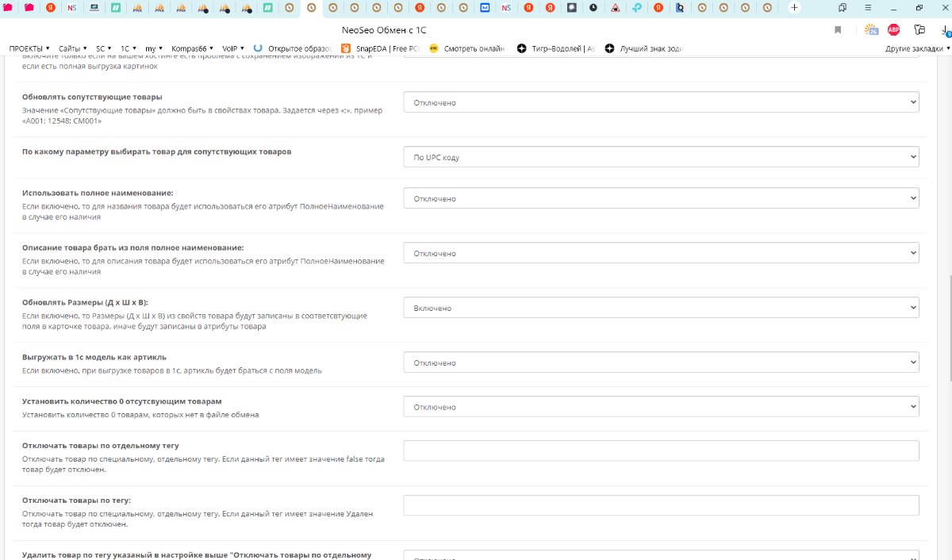Open the Kompas66 bookmarks folder

pos(193,48)
